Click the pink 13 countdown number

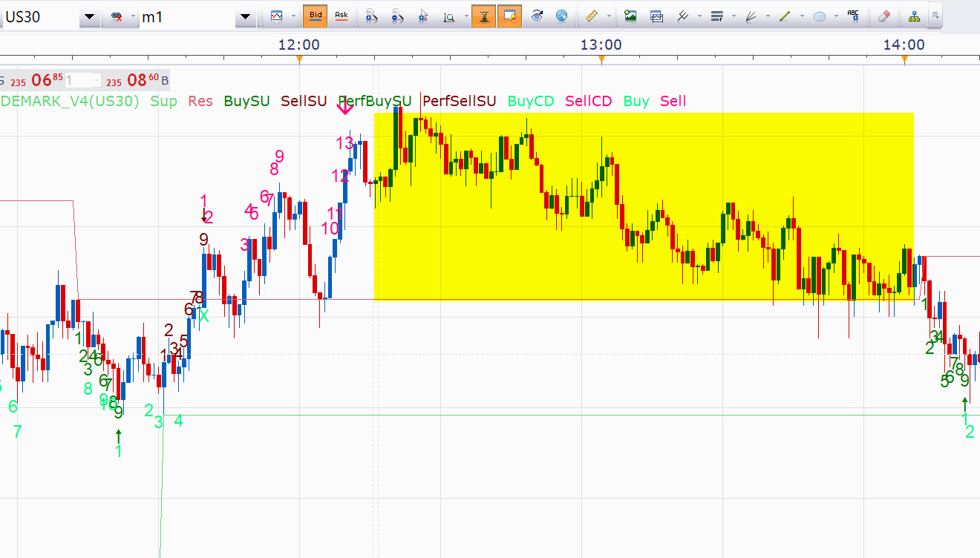(x=344, y=142)
